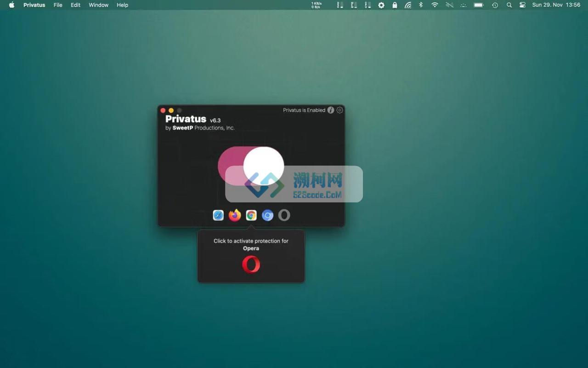Close the Privatus window
The height and width of the screenshot is (368, 588).
pyautogui.click(x=163, y=110)
